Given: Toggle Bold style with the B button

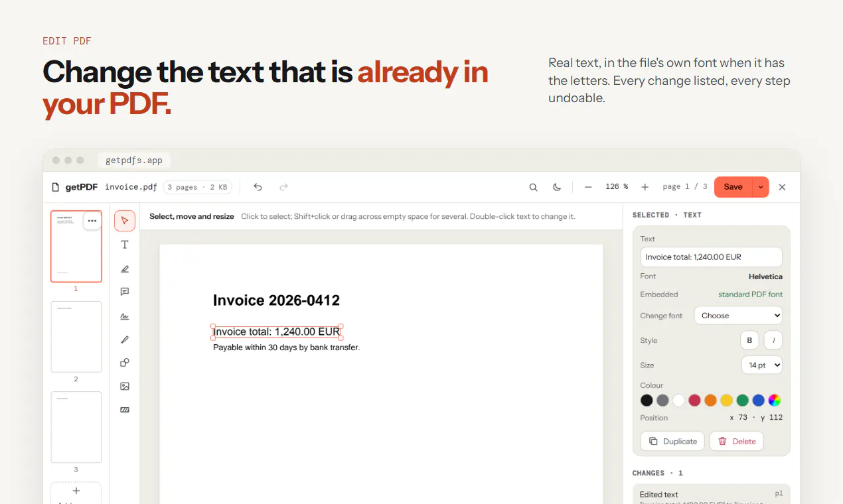Looking at the screenshot, I should 749,340.
